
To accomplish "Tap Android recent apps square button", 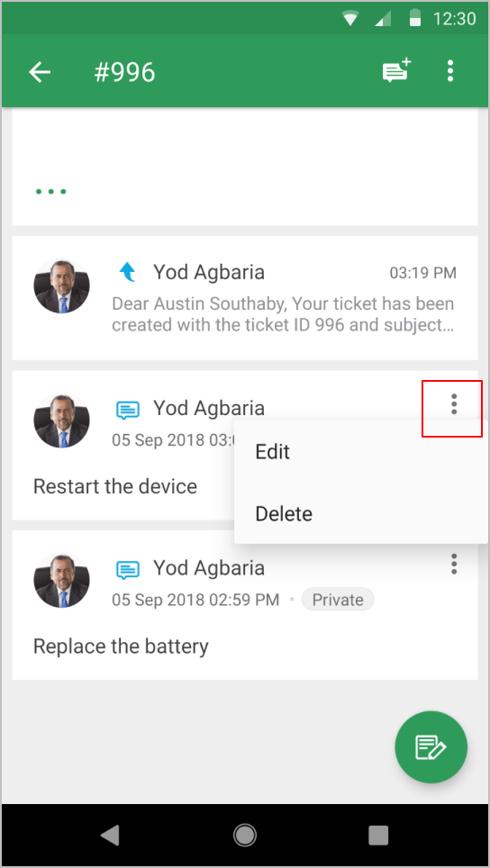I will 378,836.
